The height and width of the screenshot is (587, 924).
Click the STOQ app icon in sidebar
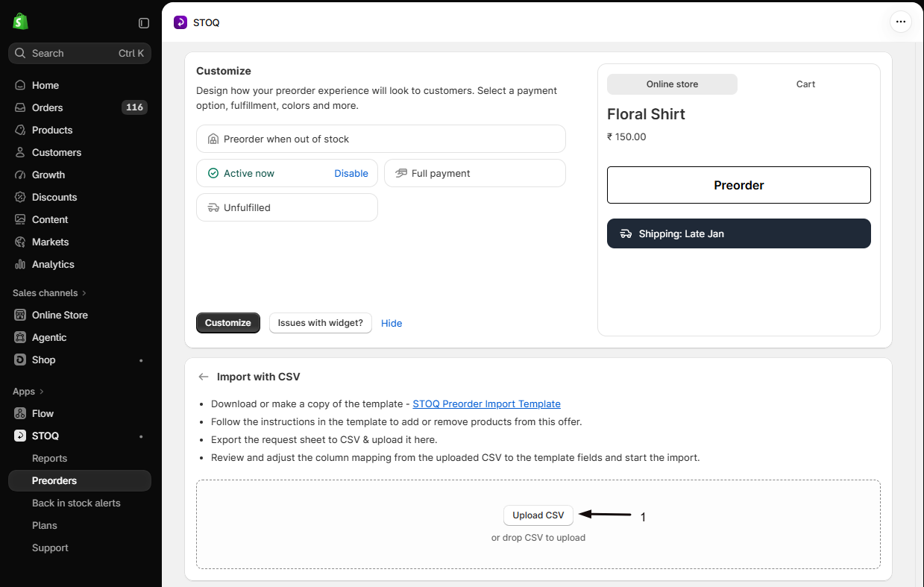pos(20,436)
